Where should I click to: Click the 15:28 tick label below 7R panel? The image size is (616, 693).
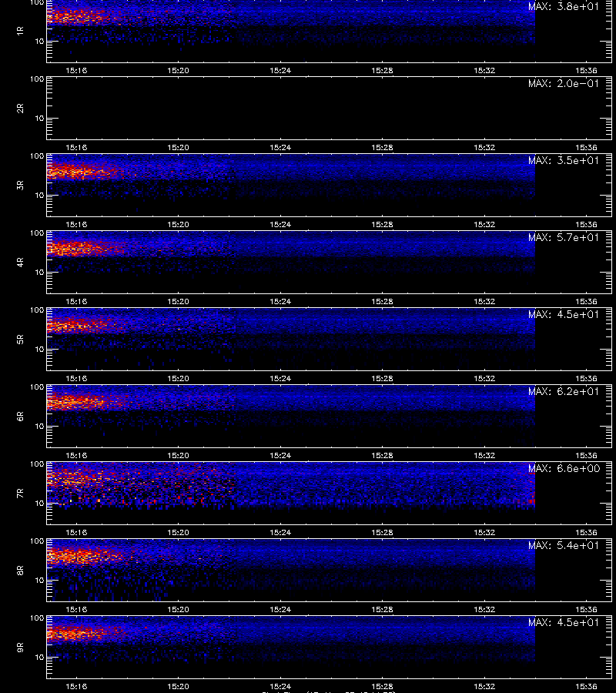pyautogui.click(x=382, y=533)
